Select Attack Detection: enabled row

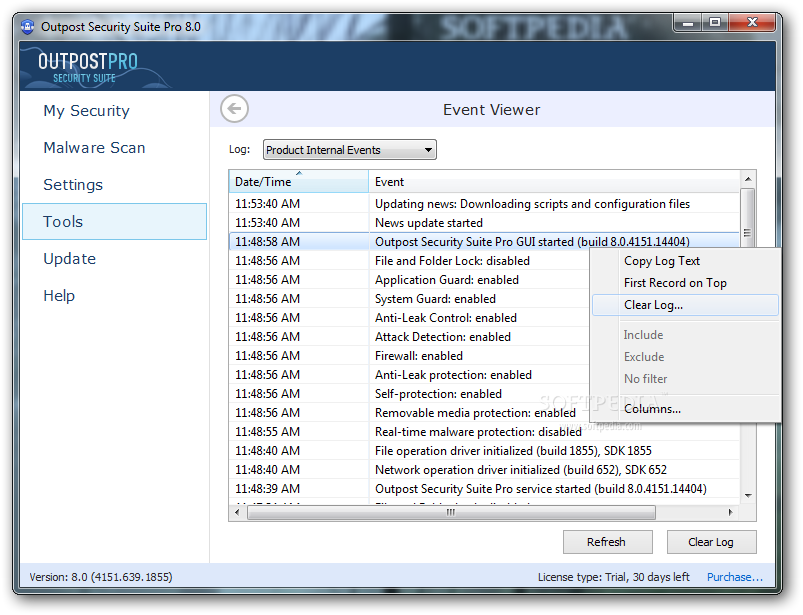(x=410, y=336)
